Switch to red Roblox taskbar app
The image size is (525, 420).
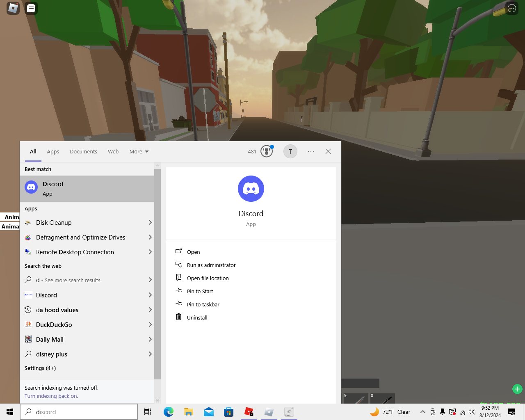(x=249, y=412)
